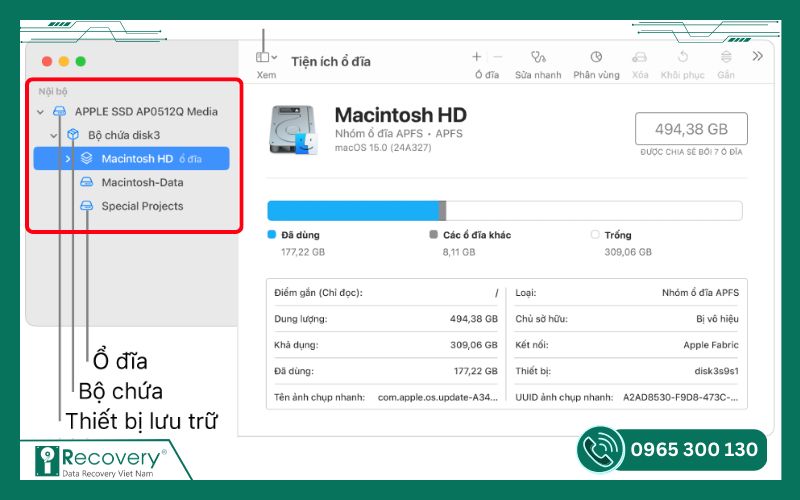
Task: Select the Bộ chứa disk3 container icon
Action: tap(73, 135)
